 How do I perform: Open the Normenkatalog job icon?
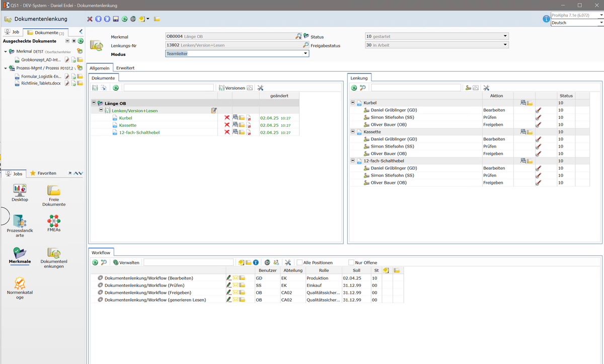(20, 288)
